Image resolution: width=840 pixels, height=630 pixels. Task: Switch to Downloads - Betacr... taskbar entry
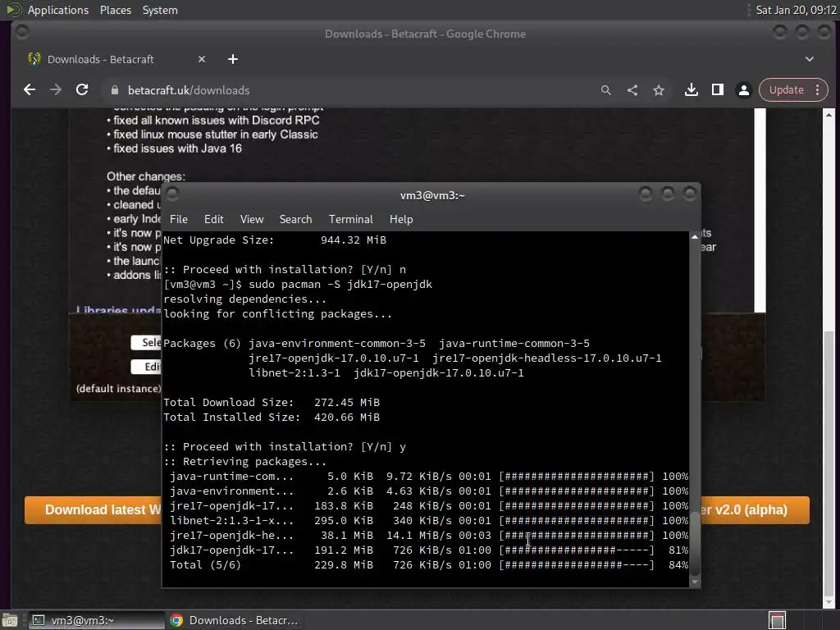pyautogui.click(x=233, y=620)
